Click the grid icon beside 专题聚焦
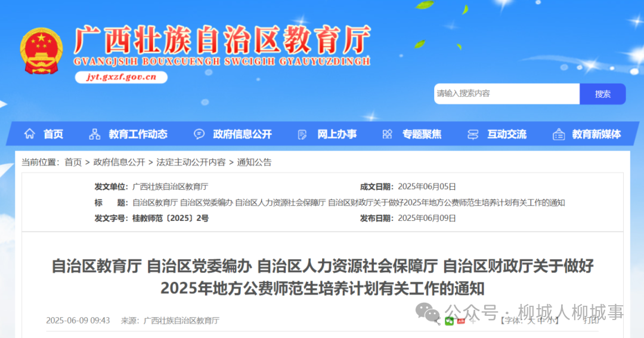This screenshot has height=338, width=644. tap(388, 134)
